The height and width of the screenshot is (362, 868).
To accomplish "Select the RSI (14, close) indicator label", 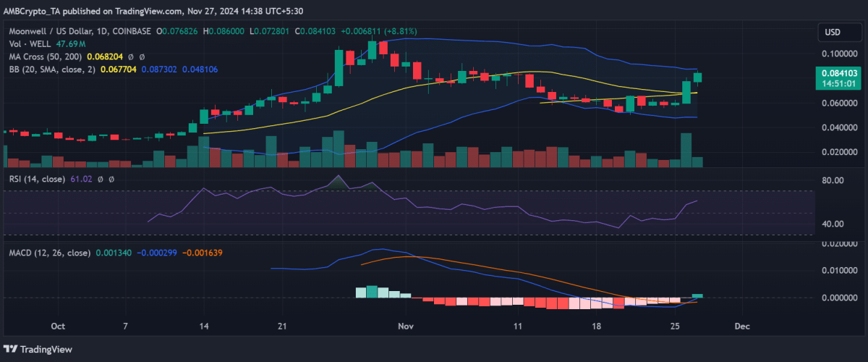I will coord(35,177).
